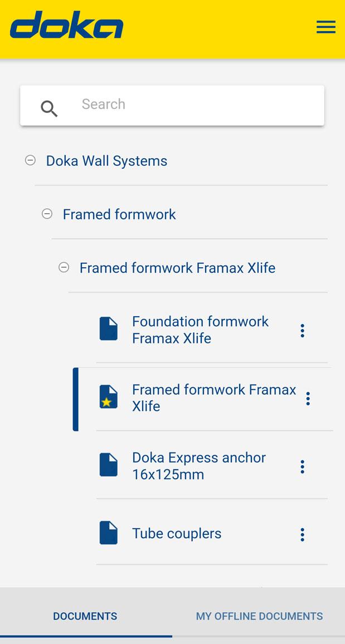Switch to My Offline Documents tab
Screen dimensions: 345x644
click(259, 616)
